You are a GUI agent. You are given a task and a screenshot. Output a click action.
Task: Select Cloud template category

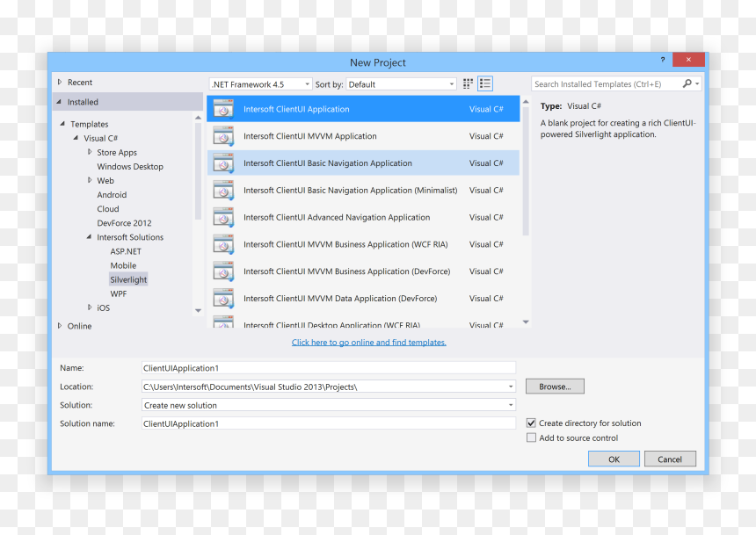click(x=108, y=209)
